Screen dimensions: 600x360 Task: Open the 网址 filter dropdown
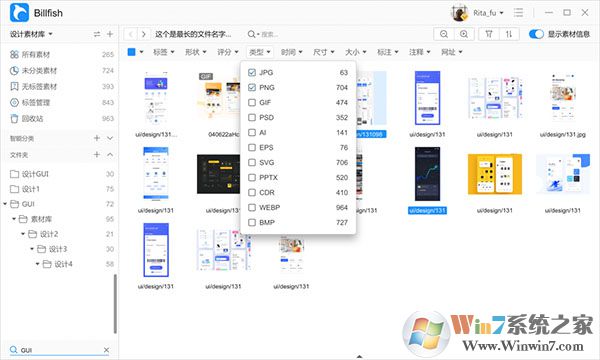point(452,52)
